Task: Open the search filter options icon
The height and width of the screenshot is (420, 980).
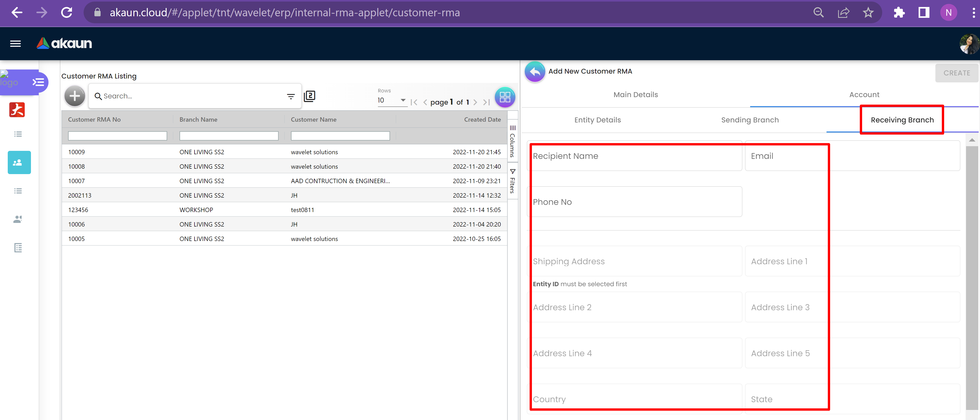Action: click(x=291, y=96)
